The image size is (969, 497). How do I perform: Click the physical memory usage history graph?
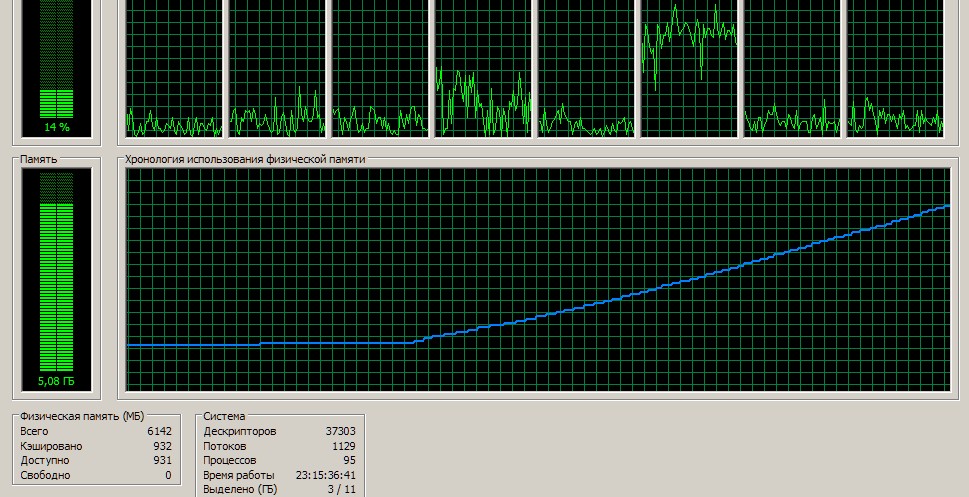click(539, 280)
